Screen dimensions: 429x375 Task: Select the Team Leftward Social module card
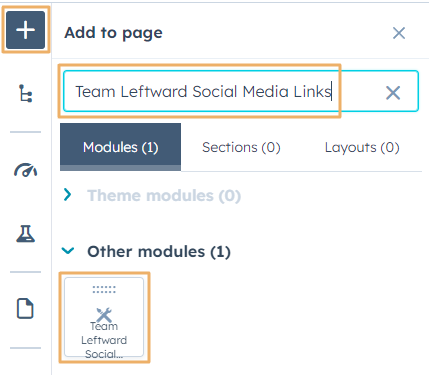104,317
